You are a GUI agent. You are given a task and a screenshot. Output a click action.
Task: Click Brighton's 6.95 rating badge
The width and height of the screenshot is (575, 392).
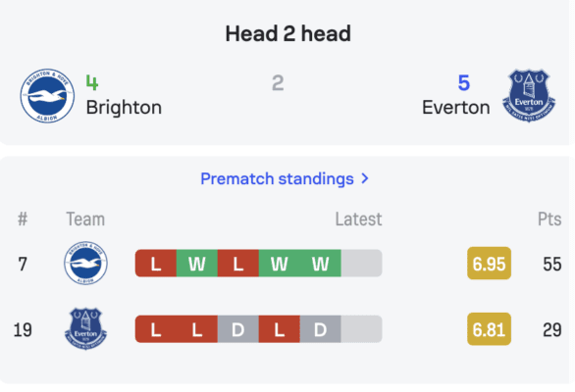pyautogui.click(x=489, y=263)
